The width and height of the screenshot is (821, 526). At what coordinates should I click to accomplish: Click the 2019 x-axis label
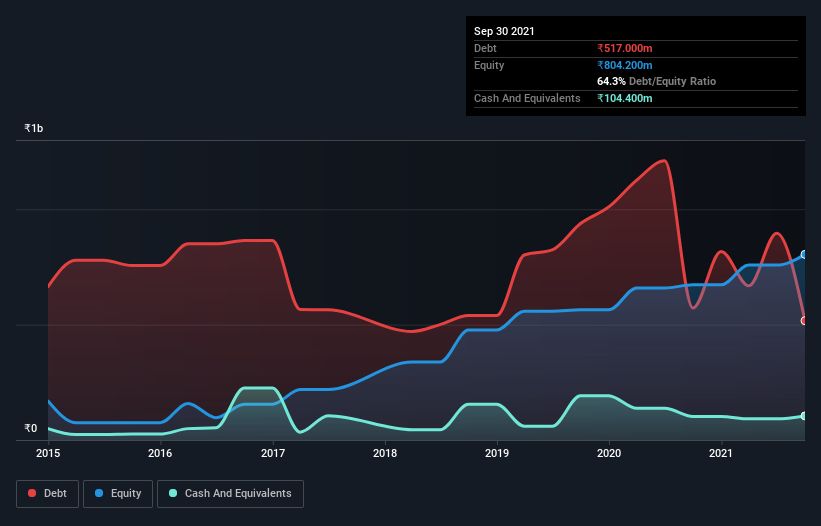coord(497,453)
